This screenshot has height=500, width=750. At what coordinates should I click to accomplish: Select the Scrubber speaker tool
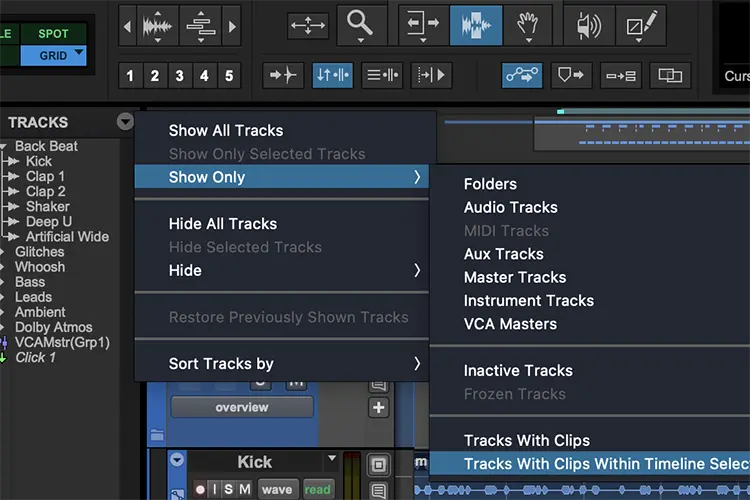click(589, 25)
